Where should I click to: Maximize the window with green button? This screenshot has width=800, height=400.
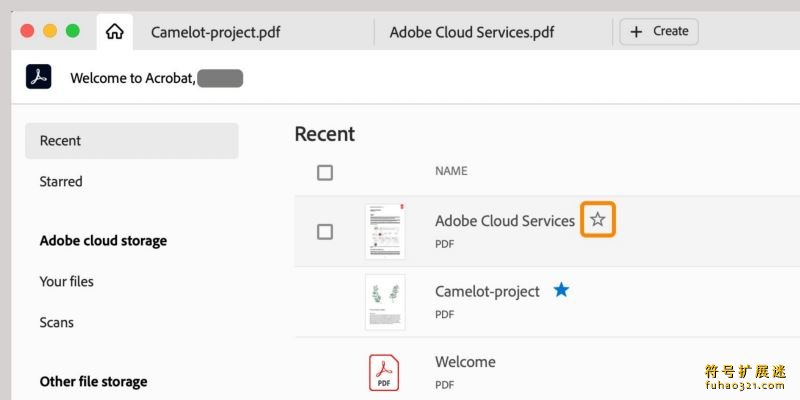click(73, 31)
